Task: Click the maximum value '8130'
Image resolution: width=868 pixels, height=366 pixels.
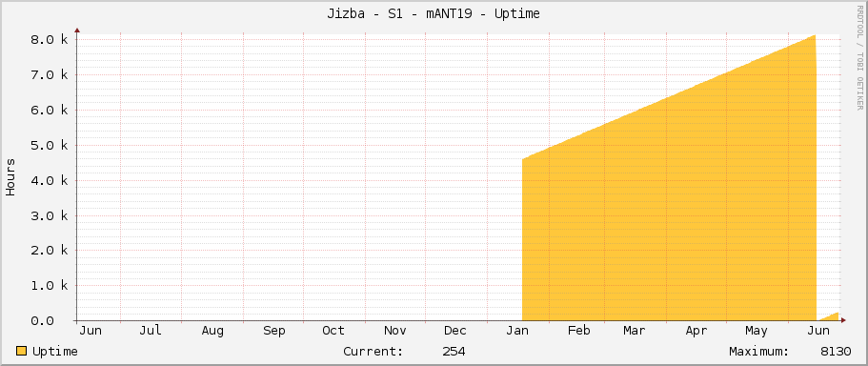Action: (836, 352)
